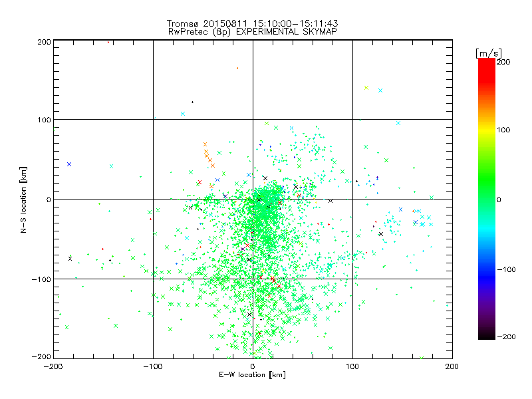Click the 'N-S location [km]' axis label
This screenshot has height=399, width=532.
(x=23, y=199)
